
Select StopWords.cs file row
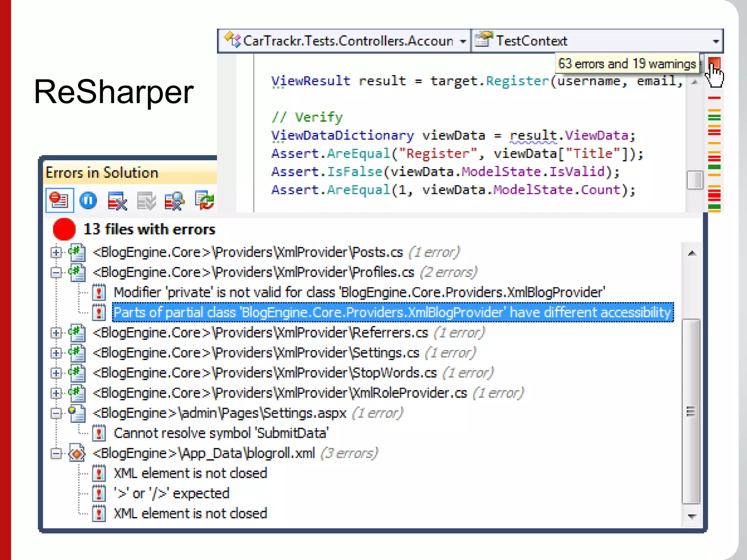[x=293, y=373]
